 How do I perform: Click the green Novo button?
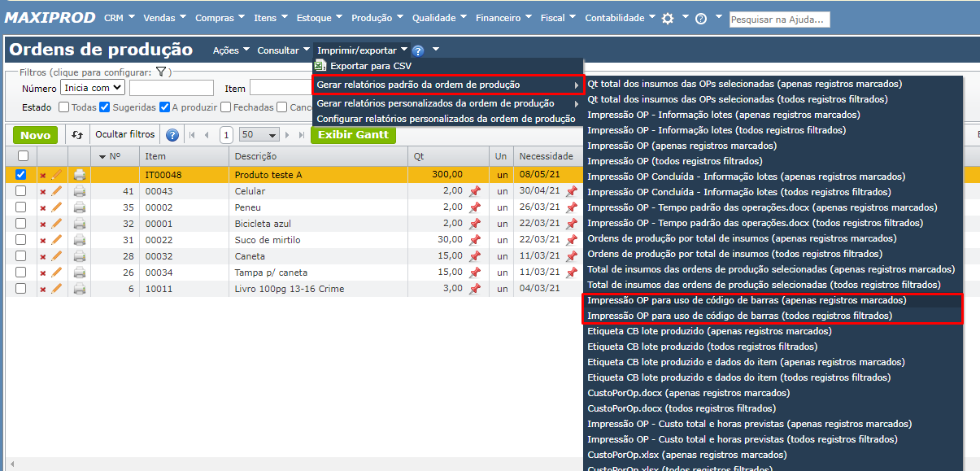35,135
